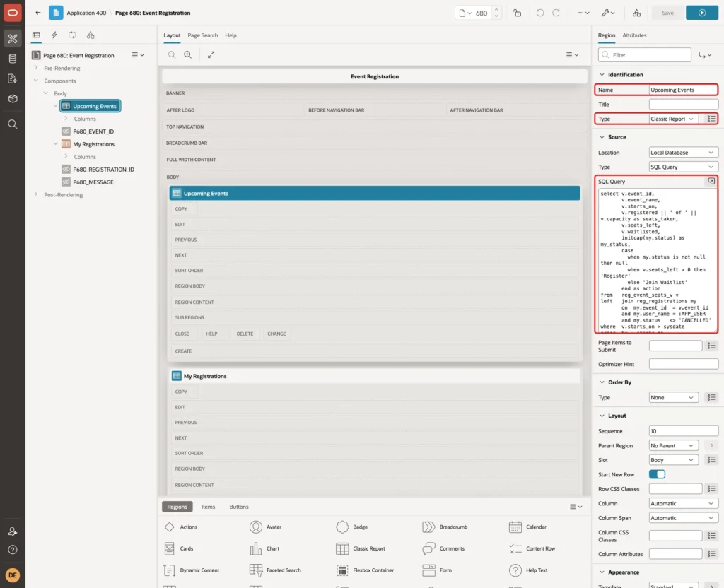Open Location Local Database dropdown

coord(684,153)
